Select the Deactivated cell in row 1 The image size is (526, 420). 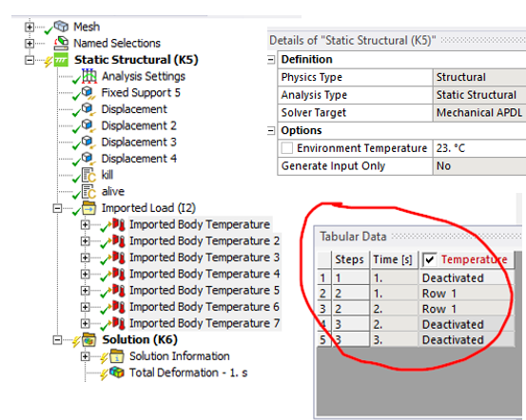point(466,277)
